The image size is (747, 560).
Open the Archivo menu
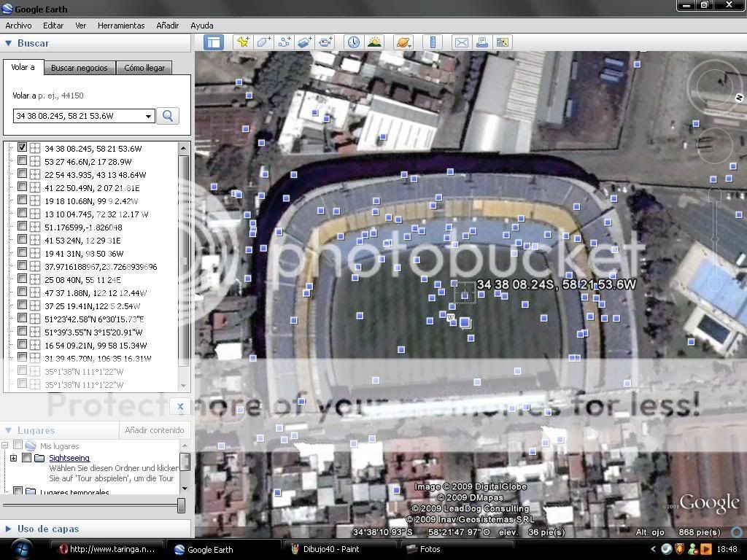tap(18, 26)
